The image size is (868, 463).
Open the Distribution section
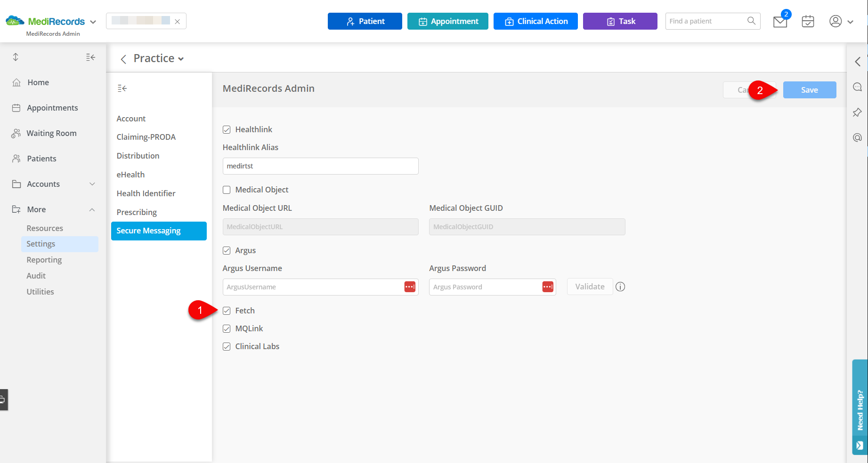[x=138, y=156]
